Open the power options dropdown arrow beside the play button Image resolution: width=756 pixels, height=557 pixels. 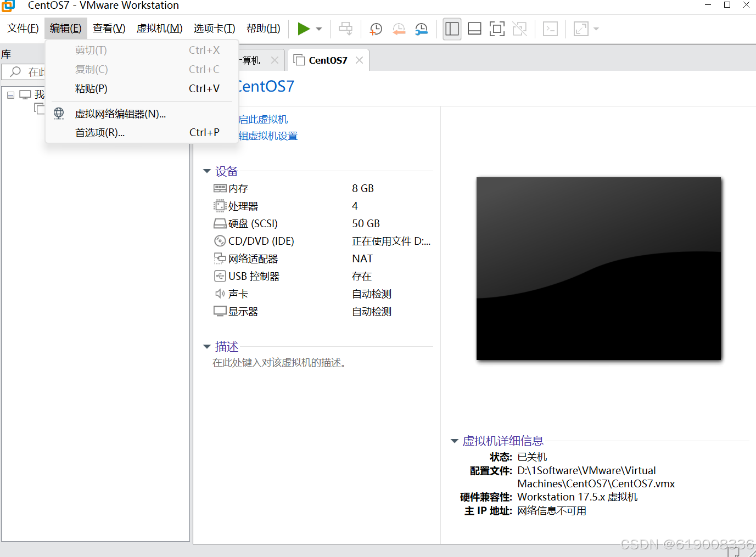point(319,29)
